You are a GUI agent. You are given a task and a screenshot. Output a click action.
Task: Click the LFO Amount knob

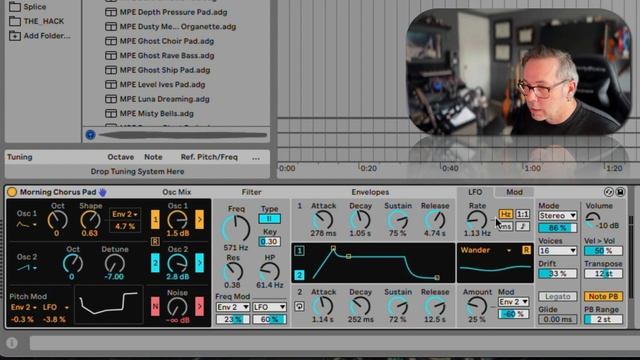[x=477, y=307]
